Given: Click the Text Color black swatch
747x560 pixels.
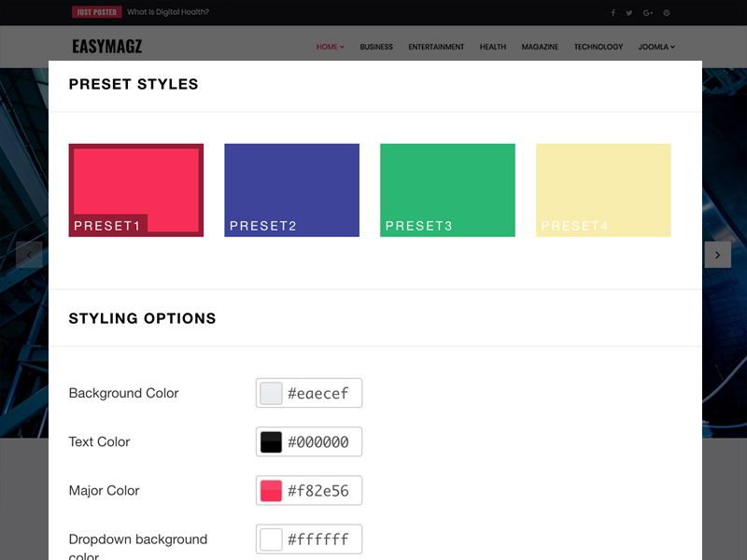Looking at the screenshot, I should [x=271, y=442].
